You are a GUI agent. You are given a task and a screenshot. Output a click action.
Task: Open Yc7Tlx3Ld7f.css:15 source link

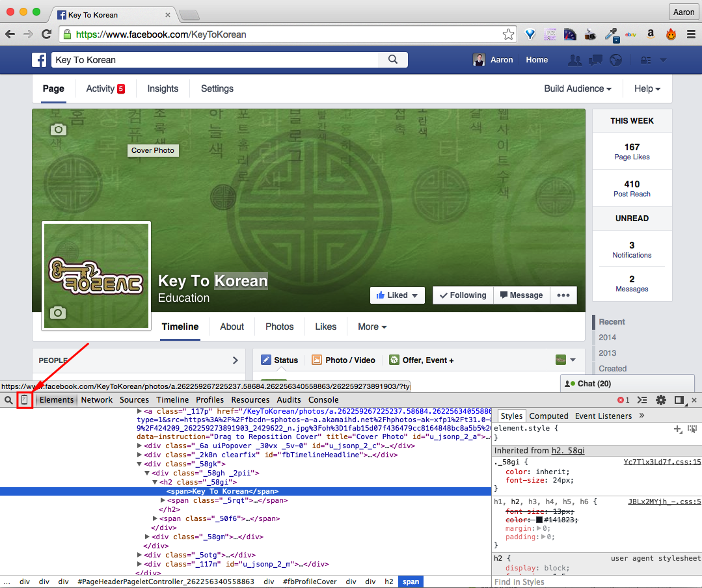coord(662,462)
